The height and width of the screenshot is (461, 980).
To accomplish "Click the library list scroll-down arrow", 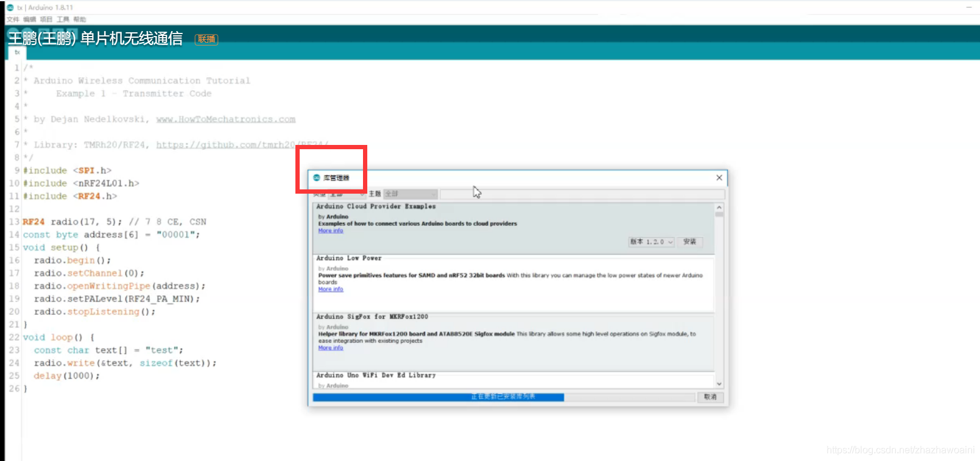I will (719, 384).
